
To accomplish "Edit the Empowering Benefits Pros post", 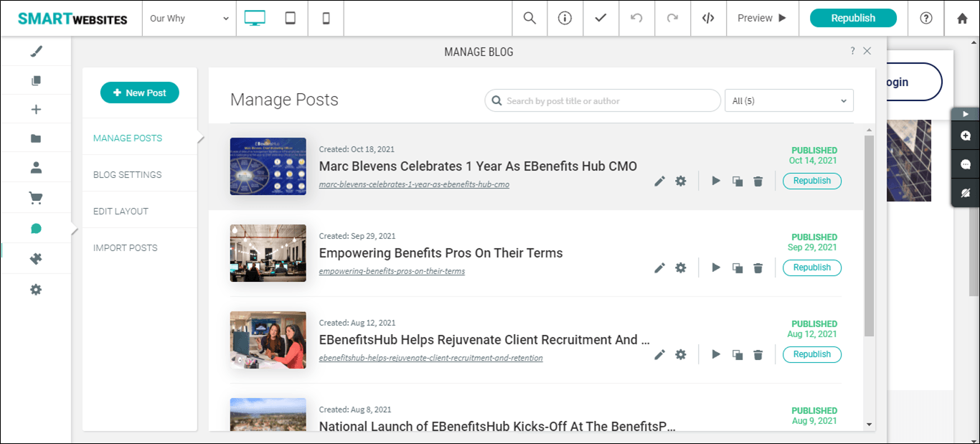I will [660, 268].
